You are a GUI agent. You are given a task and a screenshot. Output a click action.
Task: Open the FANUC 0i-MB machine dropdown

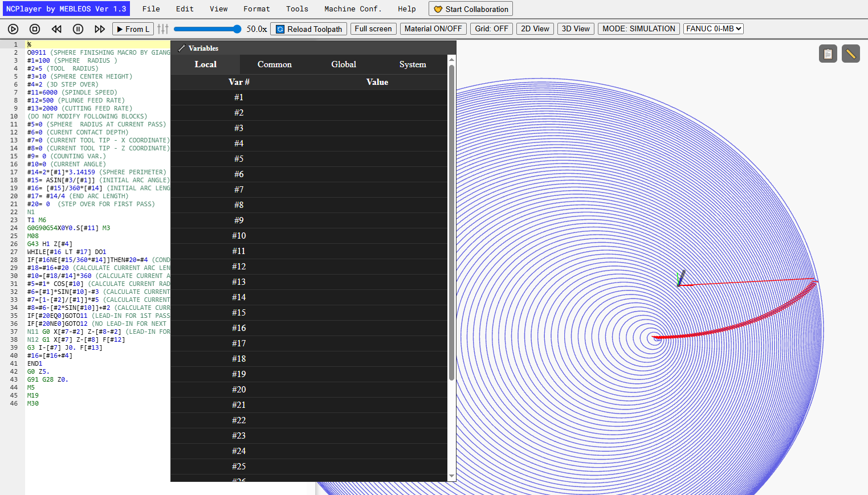pos(714,28)
